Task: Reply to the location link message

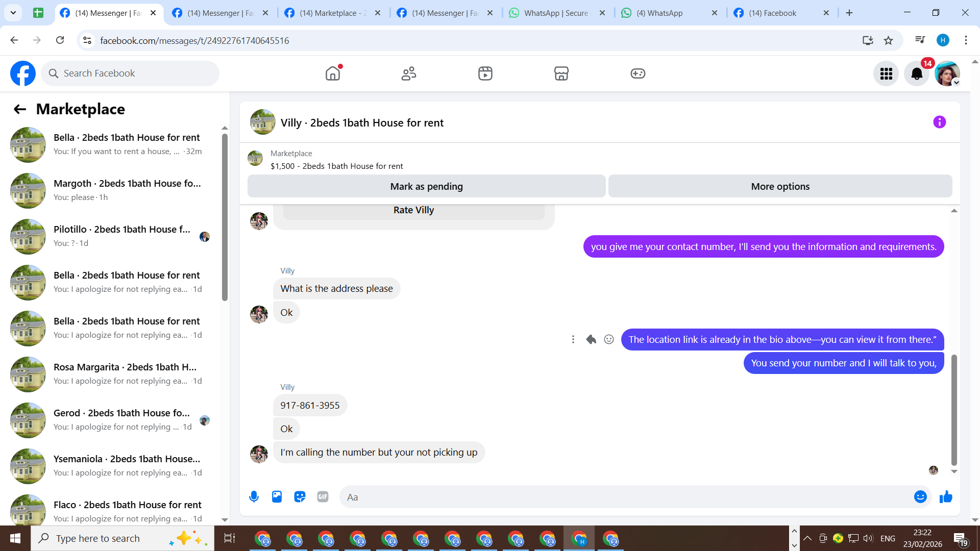Action: (x=591, y=340)
